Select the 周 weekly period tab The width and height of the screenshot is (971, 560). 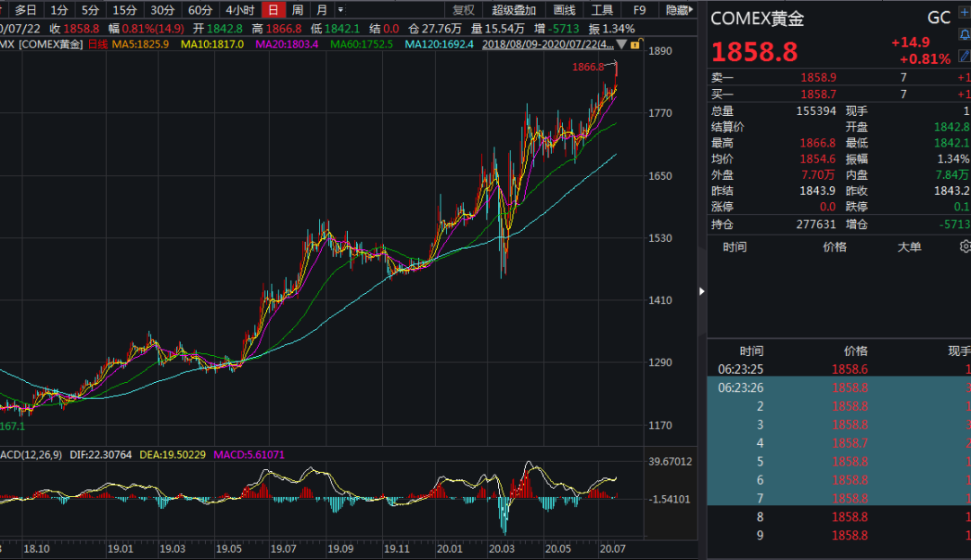297,11
